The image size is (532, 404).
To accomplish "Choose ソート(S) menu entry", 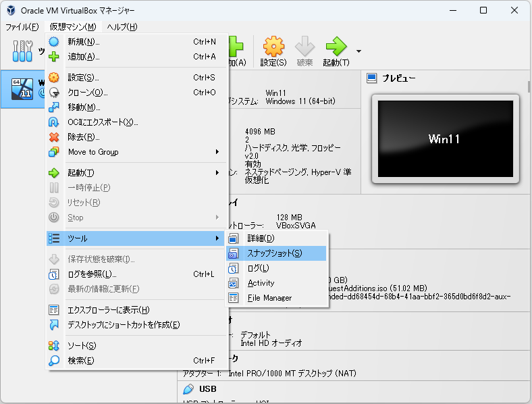I will (x=135, y=346).
